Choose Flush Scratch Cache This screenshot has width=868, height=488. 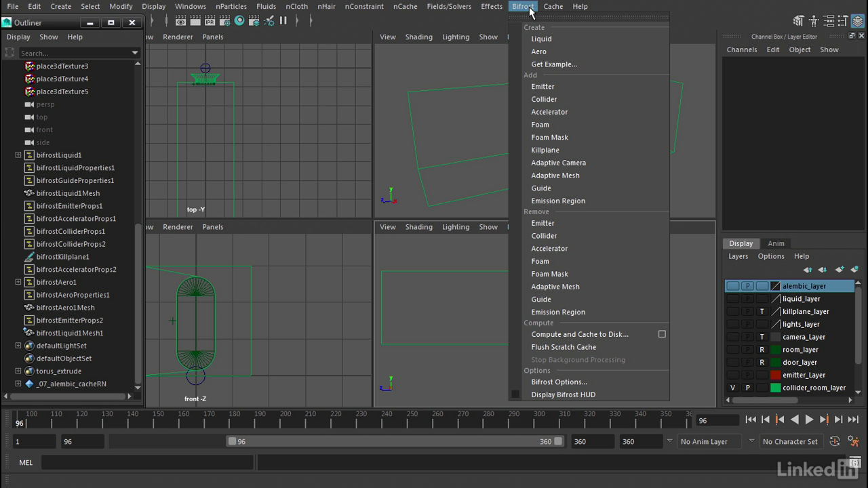point(564,347)
